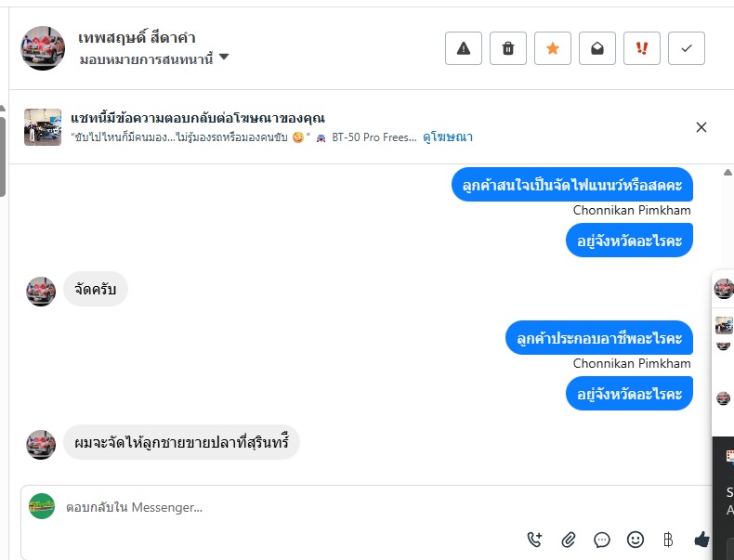734x560 pixels.
Task: Click the Baht payment request icon
Action: point(668,539)
